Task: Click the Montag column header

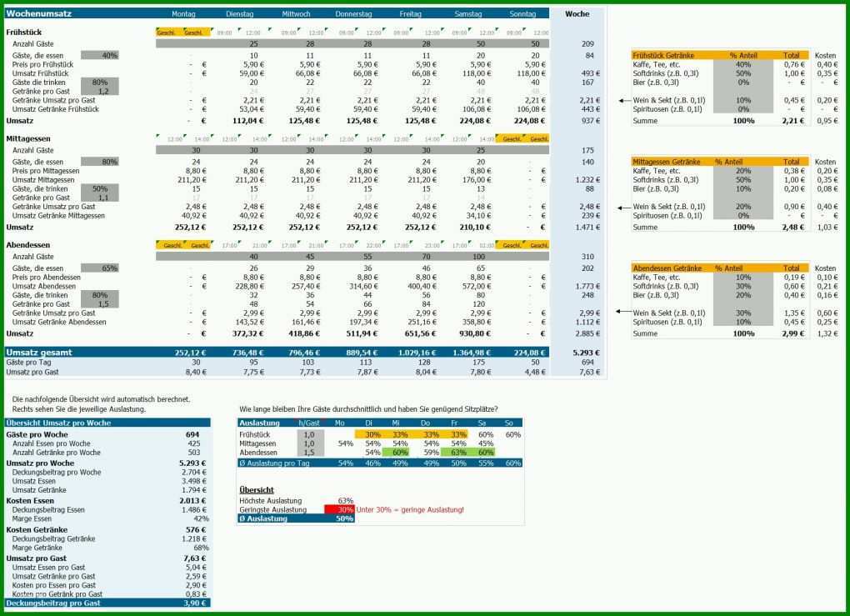Action: coord(183,13)
